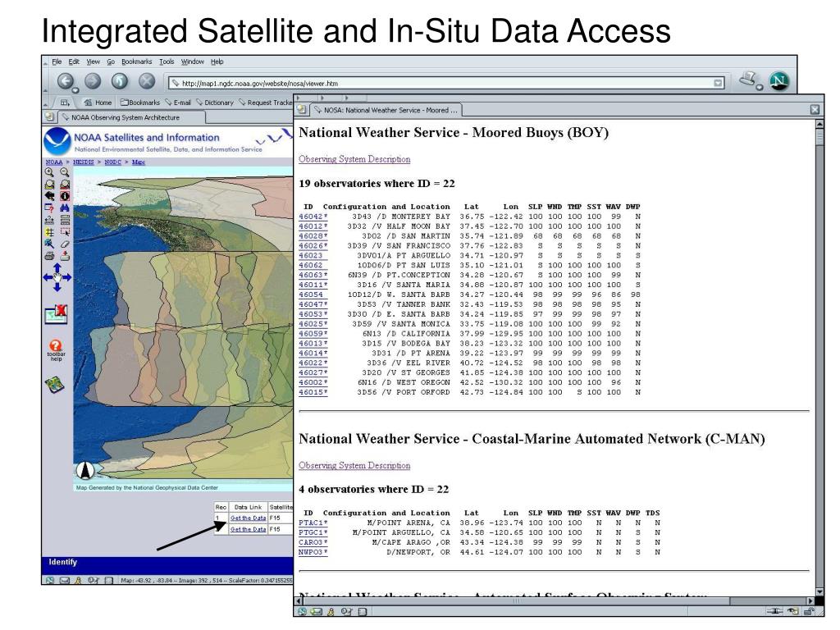Click the Dictionary toolbar bookmark

pyautogui.click(x=215, y=103)
